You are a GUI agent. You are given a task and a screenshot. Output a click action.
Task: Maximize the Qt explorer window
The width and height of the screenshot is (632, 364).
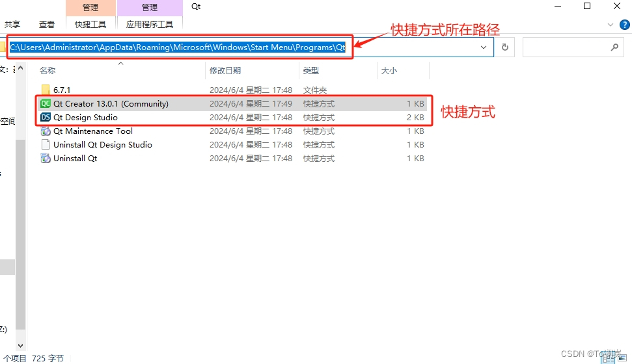pyautogui.click(x=587, y=6)
